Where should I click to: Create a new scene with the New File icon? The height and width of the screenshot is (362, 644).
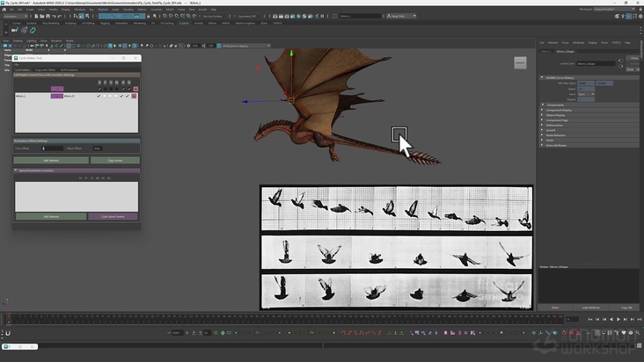pos(36,16)
